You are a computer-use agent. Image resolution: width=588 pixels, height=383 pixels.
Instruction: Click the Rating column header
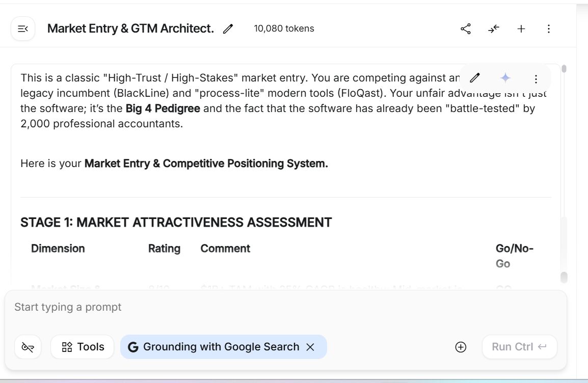(x=164, y=249)
